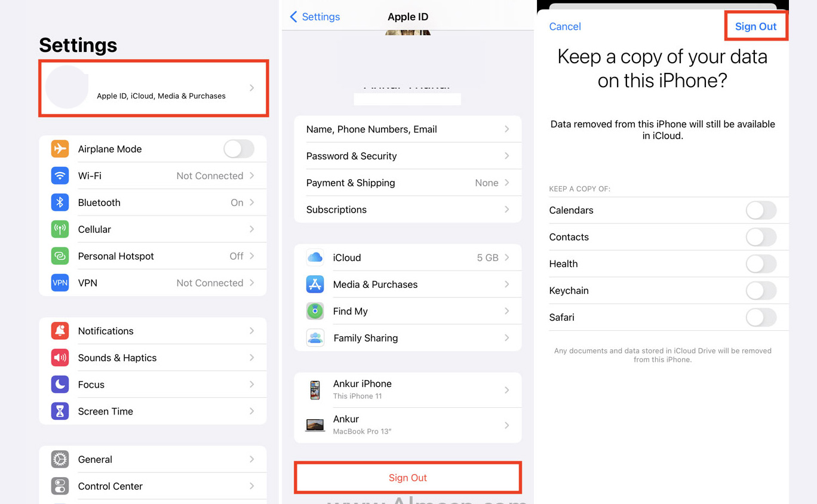Tap the Sounds & Haptics speaker icon
817x504 pixels.
(x=60, y=358)
